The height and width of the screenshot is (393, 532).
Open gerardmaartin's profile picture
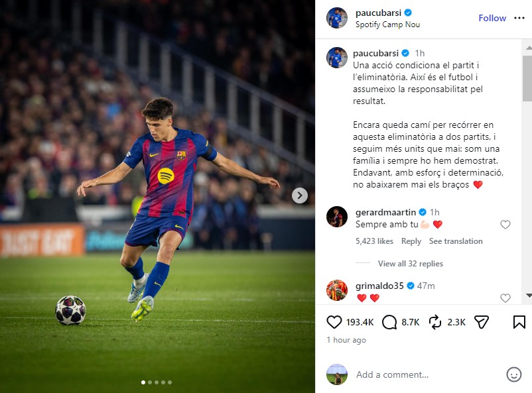[x=337, y=217]
